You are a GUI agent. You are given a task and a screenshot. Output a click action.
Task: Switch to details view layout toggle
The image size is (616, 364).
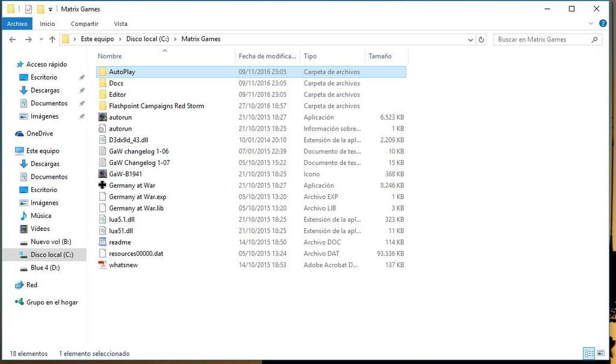tap(589, 353)
